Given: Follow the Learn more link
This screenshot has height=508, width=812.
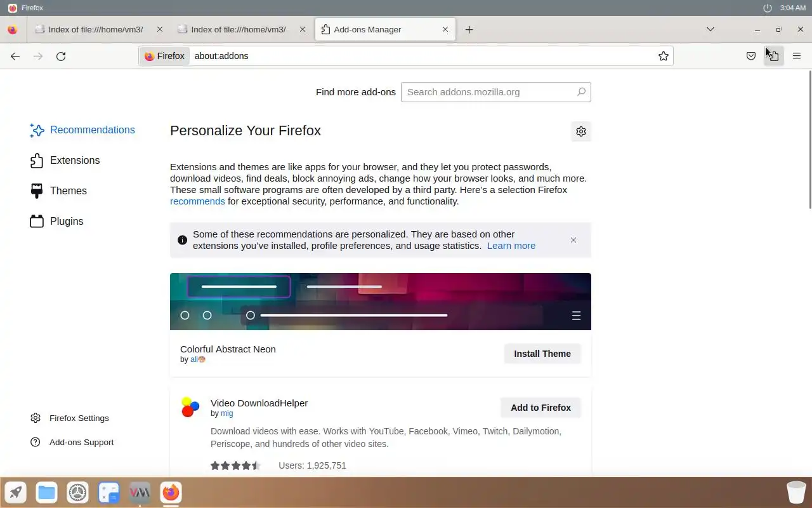Looking at the screenshot, I should (511, 246).
